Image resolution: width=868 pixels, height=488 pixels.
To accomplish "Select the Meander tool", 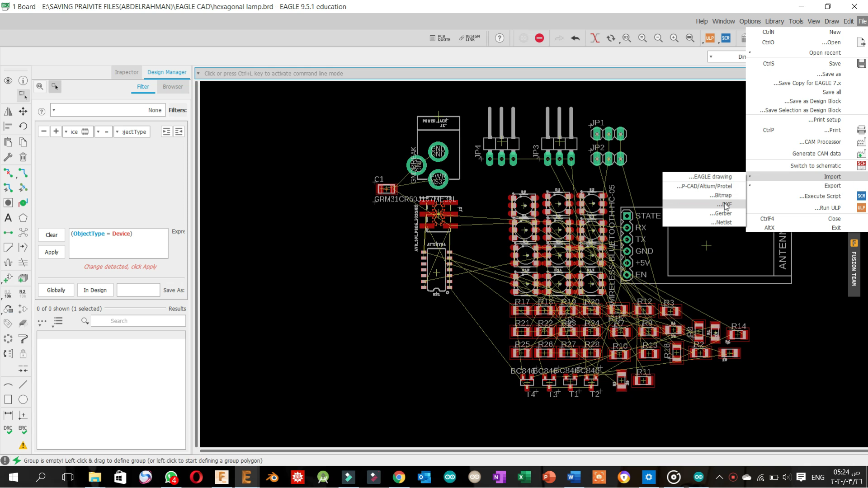I will point(8,263).
